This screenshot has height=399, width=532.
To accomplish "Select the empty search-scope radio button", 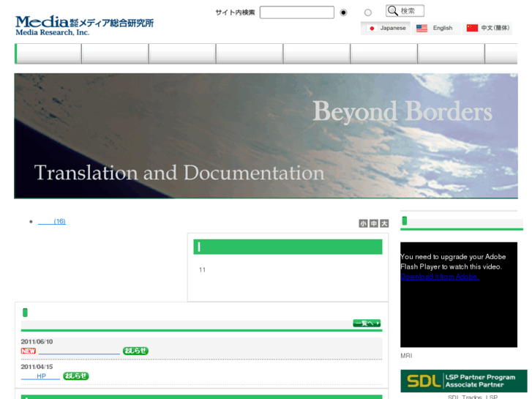I will pyautogui.click(x=368, y=12).
